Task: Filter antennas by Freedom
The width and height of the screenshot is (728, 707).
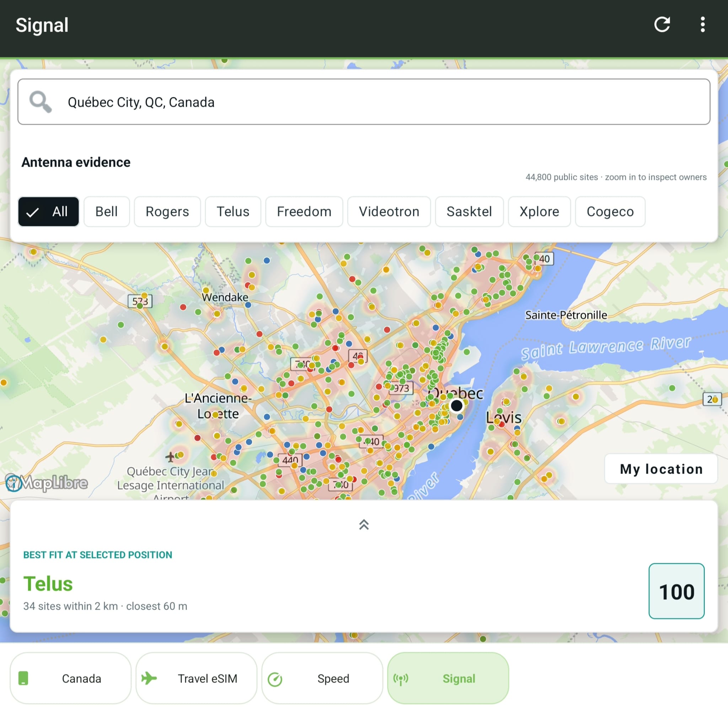Action: click(304, 211)
